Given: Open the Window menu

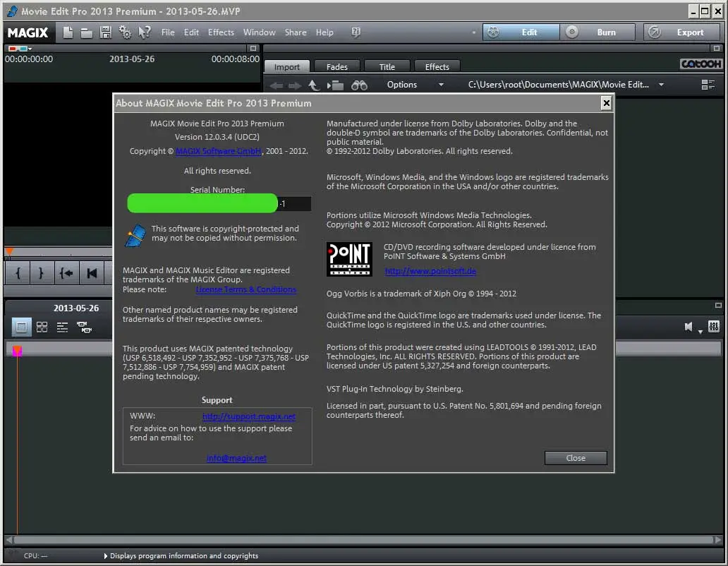Looking at the screenshot, I should coord(259,32).
